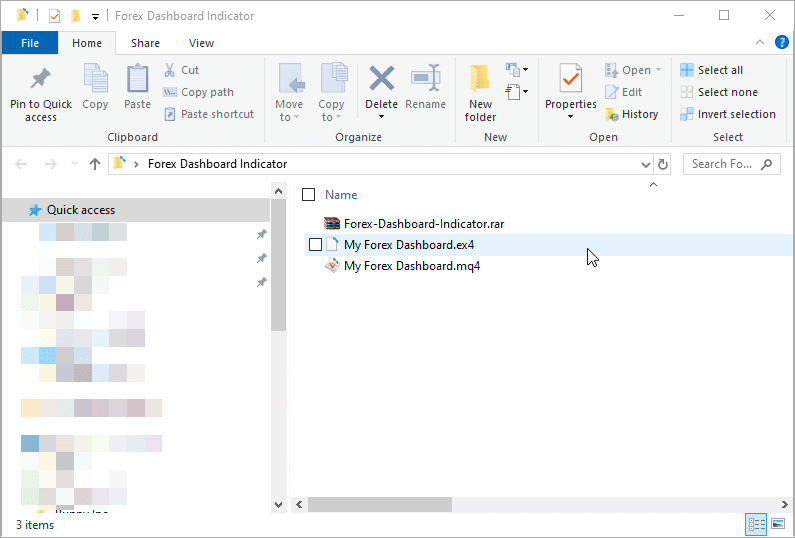Viewport: 795px width, 538px height.
Task: Tick the Name column select-all checkbox
Action: [308, 194]
